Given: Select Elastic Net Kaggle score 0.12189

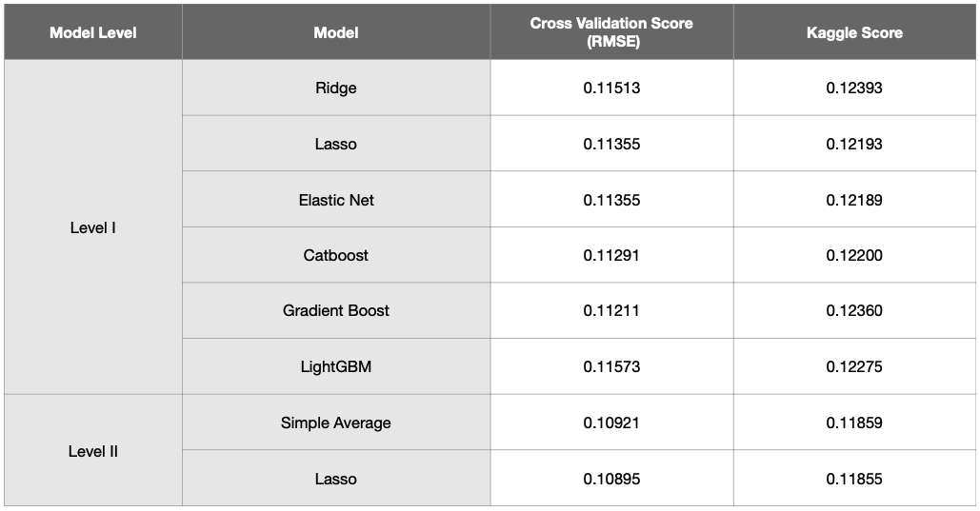Looking at the screenshot, I should click(854, 200).
